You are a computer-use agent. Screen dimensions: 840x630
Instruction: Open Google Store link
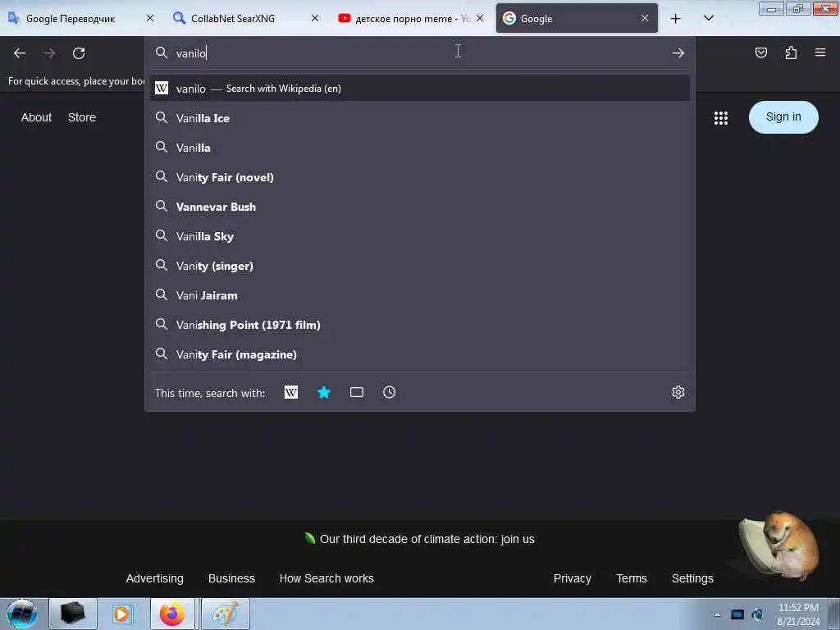pos(82,117)
